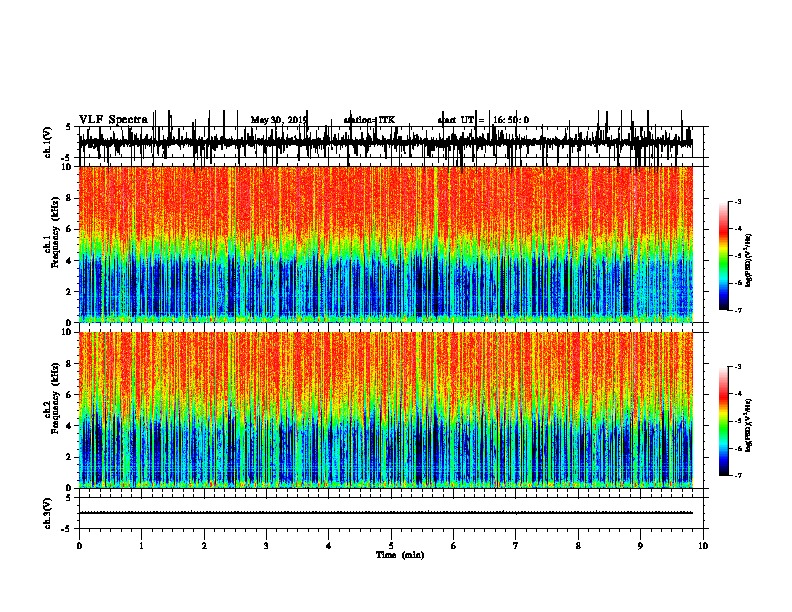Screen dimensions: 792x612
Task: Click '-3' on ch.2 color bar scale
Action: point(737,367)
